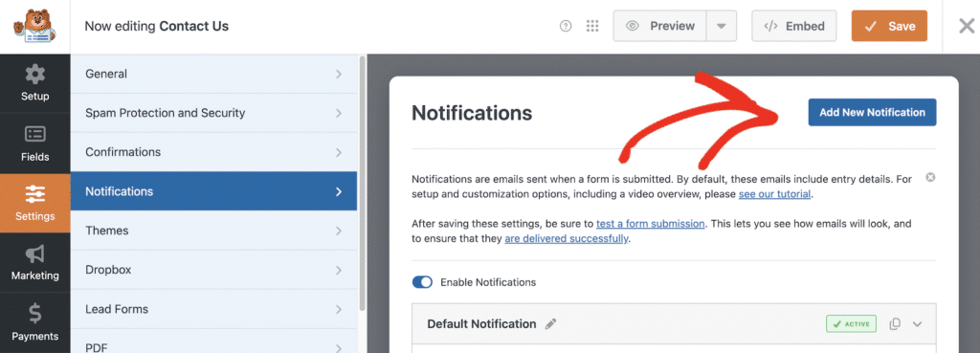Close the form builder with X
Viewport: 980px width, 353px height.
[x=967, y=26]
